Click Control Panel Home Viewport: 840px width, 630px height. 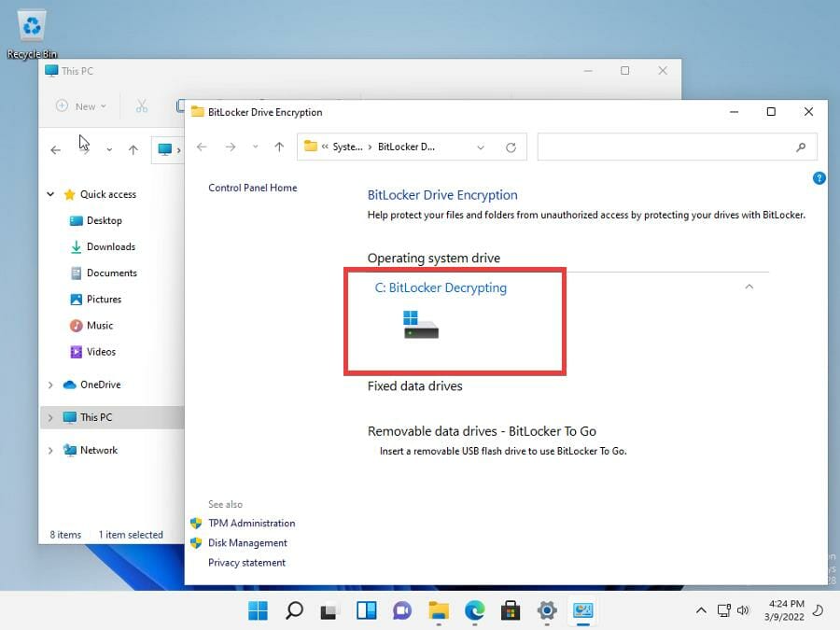[x=252, y=188]
